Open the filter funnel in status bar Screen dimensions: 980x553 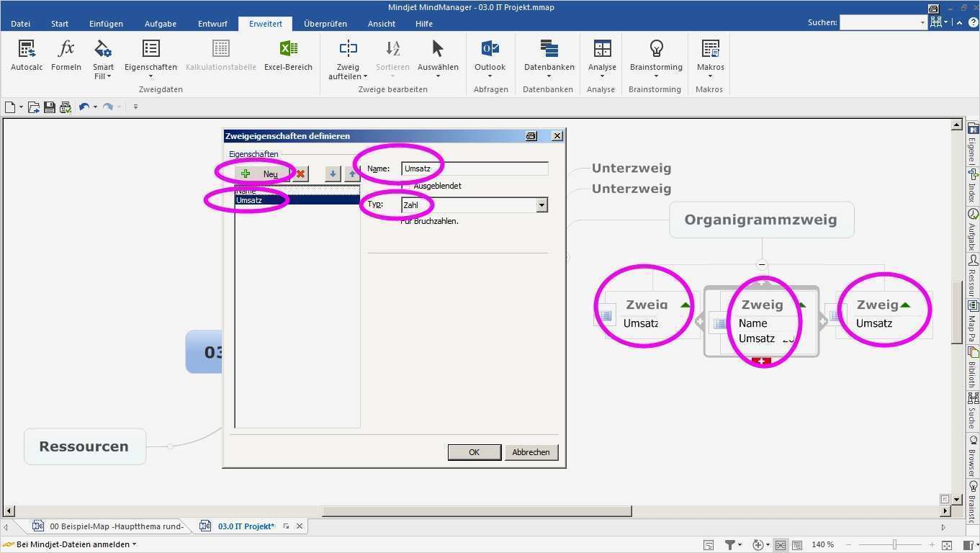coord(729,545)
